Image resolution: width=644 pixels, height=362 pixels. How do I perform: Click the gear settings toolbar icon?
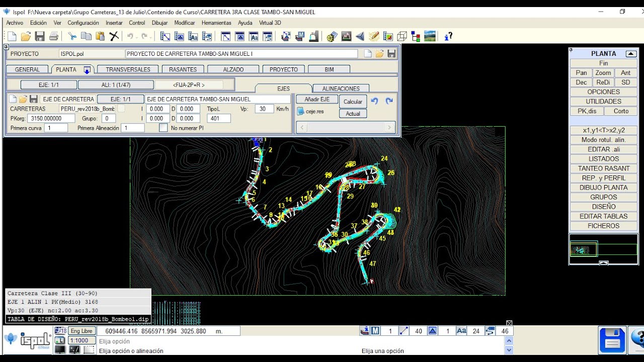[332, 36]
